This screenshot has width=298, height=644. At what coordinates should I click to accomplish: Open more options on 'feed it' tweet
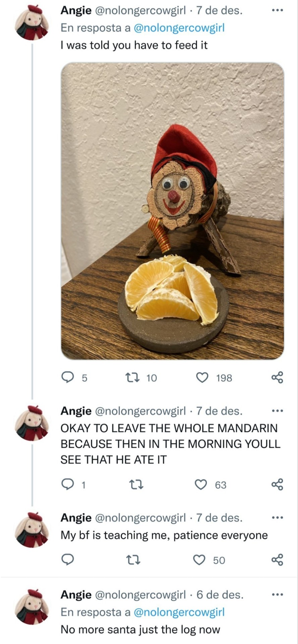[277, 11]
